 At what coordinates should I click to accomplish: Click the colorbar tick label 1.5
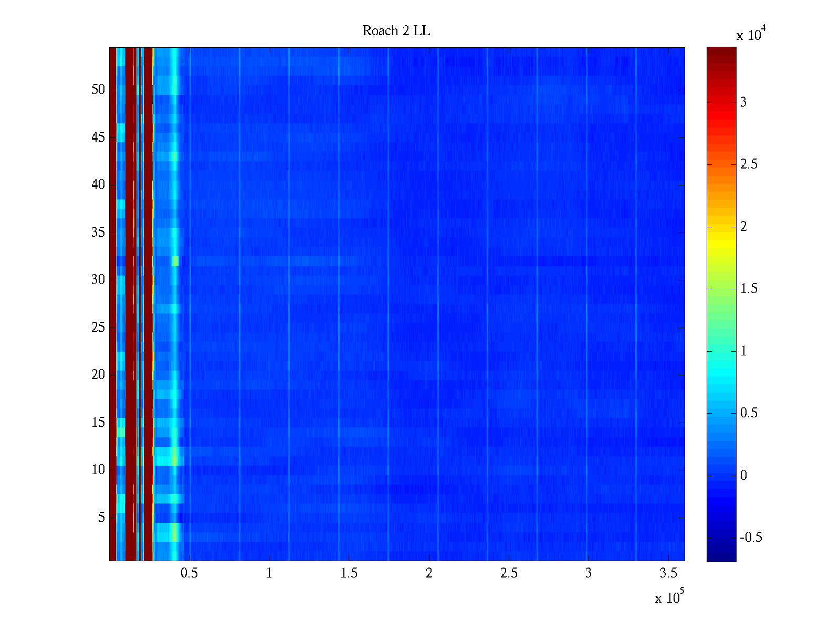click(x=749, y=289)
